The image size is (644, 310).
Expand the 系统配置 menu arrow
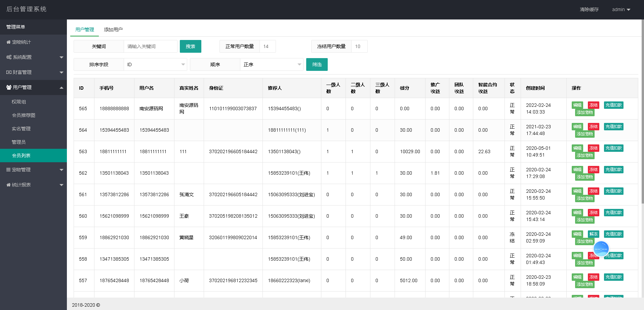point(62,57)
